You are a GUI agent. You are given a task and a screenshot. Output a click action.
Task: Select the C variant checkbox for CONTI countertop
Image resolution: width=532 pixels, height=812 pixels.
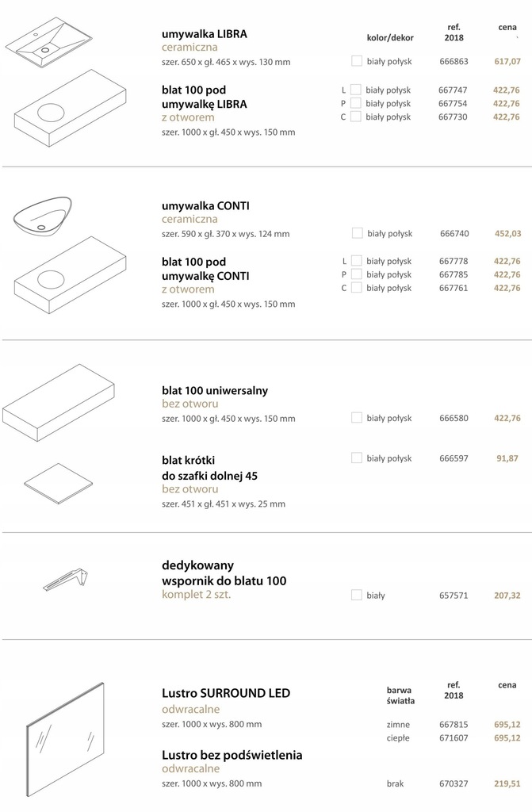(357, 287)
